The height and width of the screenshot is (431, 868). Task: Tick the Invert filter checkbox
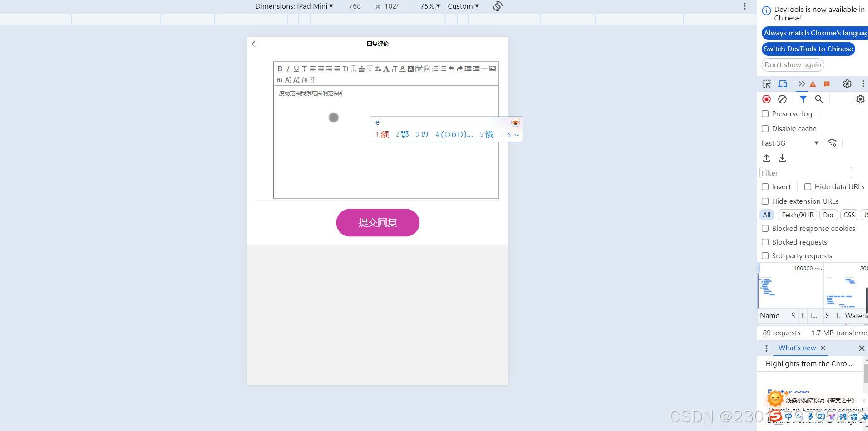pyautogui.click(x=765, y=187)
